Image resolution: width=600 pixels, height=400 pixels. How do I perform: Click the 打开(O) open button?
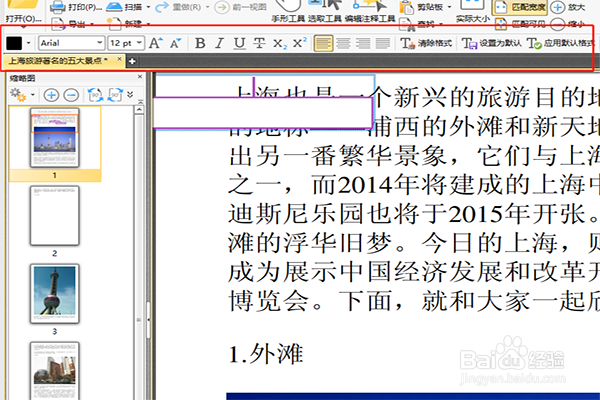click(23, 13)
